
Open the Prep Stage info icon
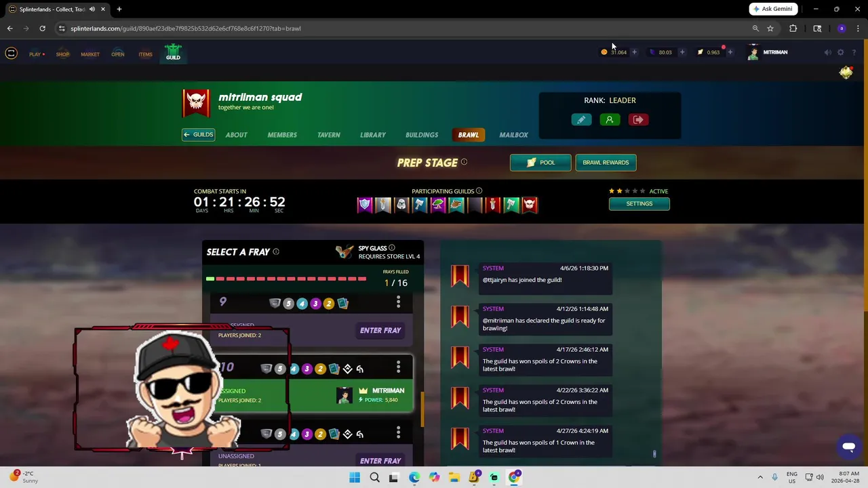point(464,162)
